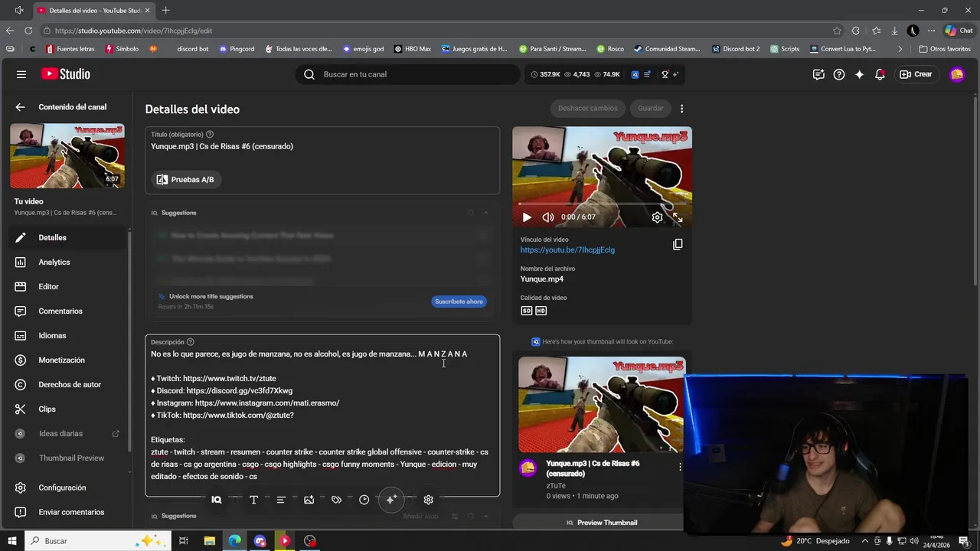Collapse the description Suggestions panel
Screen dimensions: 980x551
(x=485, y=517)
